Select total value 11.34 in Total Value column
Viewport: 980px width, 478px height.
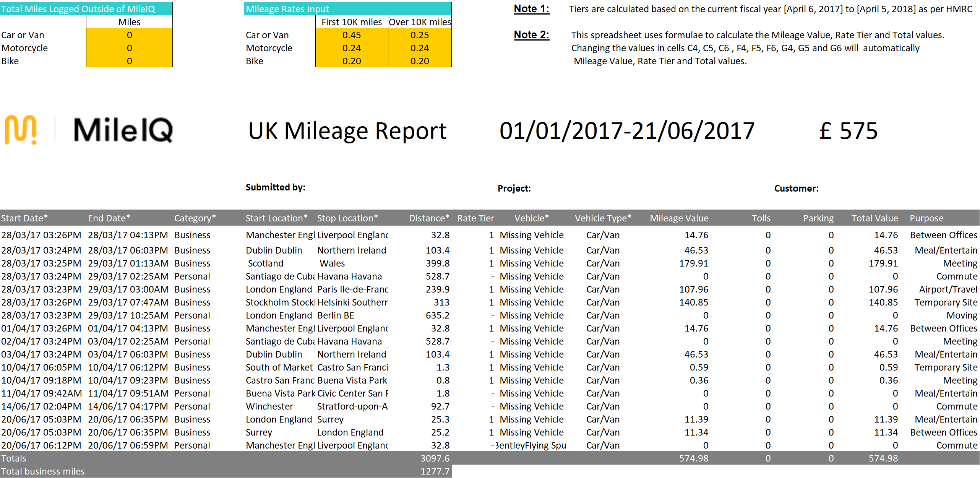886,432
